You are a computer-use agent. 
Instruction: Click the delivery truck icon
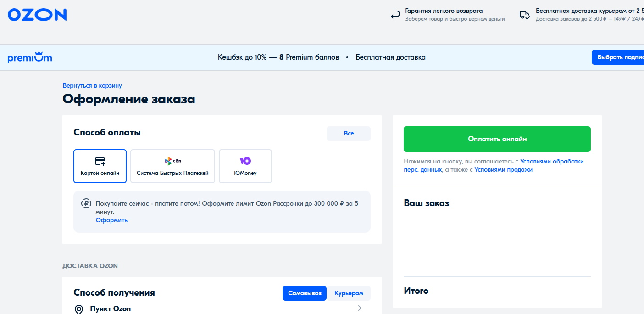coord(525,15)
